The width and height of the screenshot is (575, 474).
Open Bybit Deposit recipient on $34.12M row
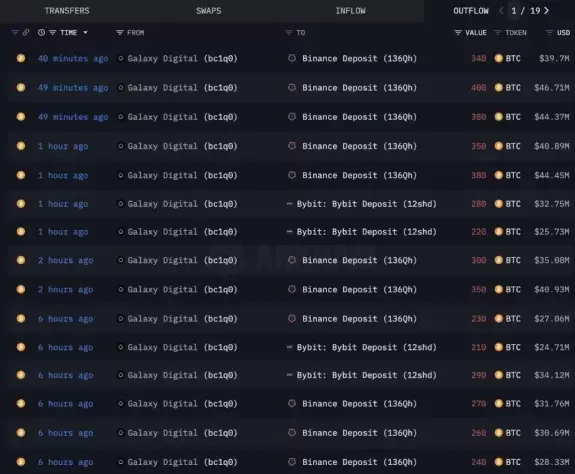[x=366, y=375]
